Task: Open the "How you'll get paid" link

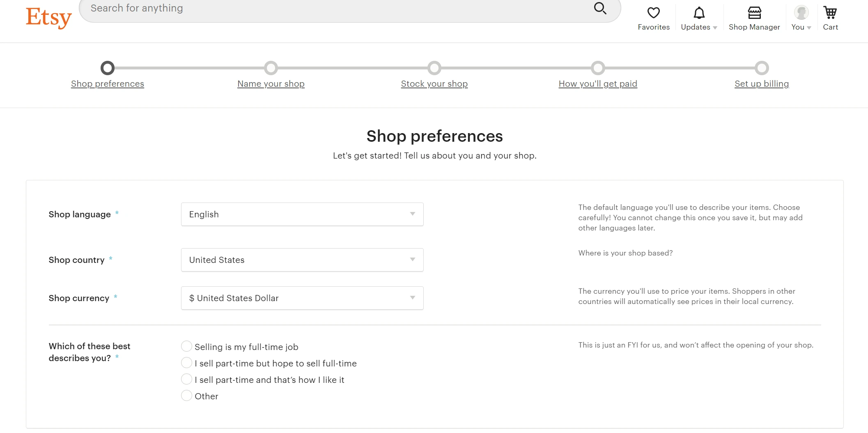Action: point(597,84)
